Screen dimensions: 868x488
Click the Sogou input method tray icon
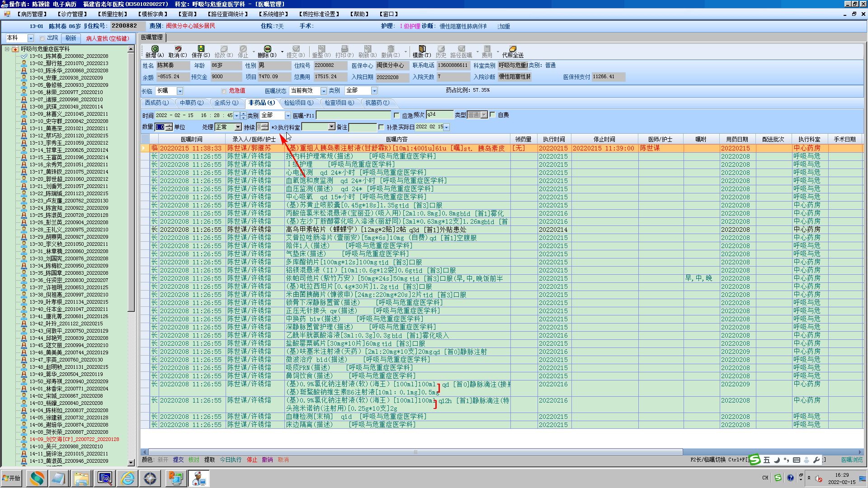(778, 478)
